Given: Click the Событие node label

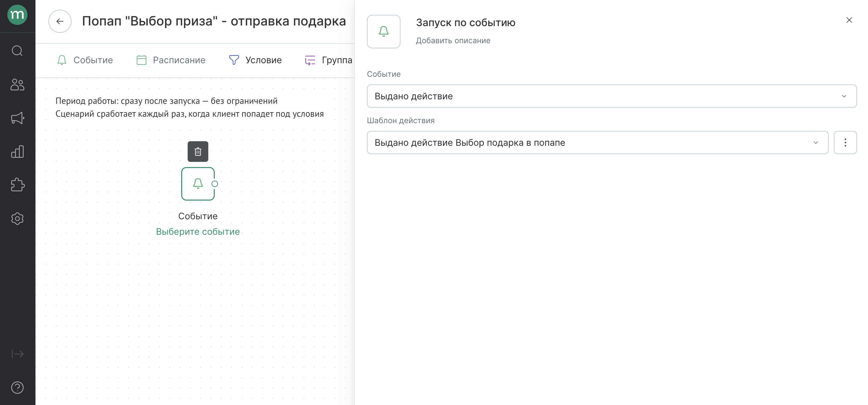Looking at the screenshot, I should click(x=198, y=216).
